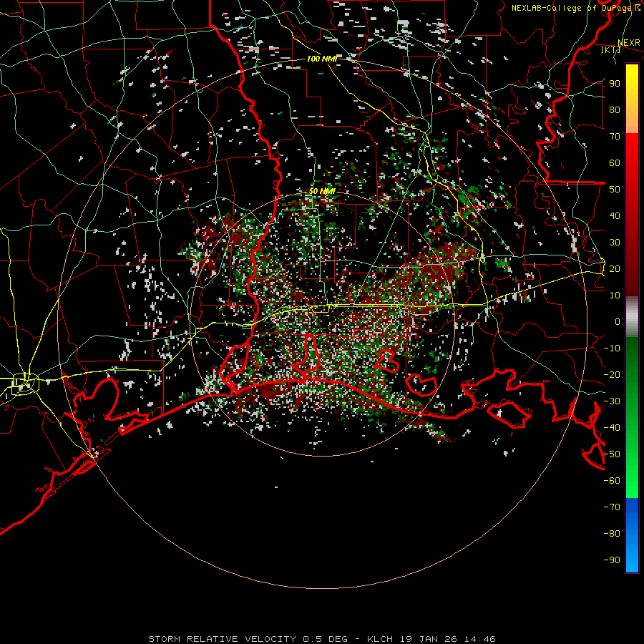
Task: Click the "NEXR" label at top right
Action: pyautogui.click(x=629, y=43)
